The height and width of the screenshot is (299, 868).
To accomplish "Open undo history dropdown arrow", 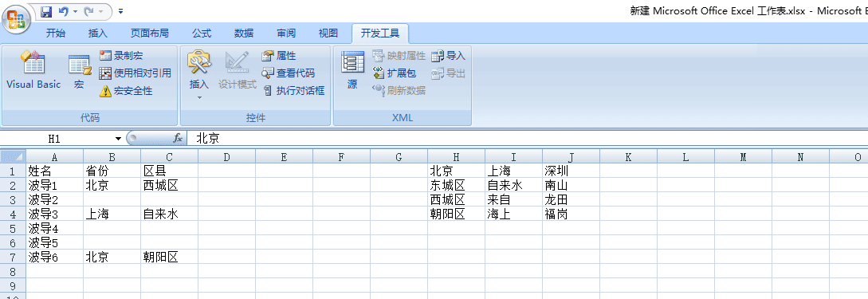I will pos(74,11).
